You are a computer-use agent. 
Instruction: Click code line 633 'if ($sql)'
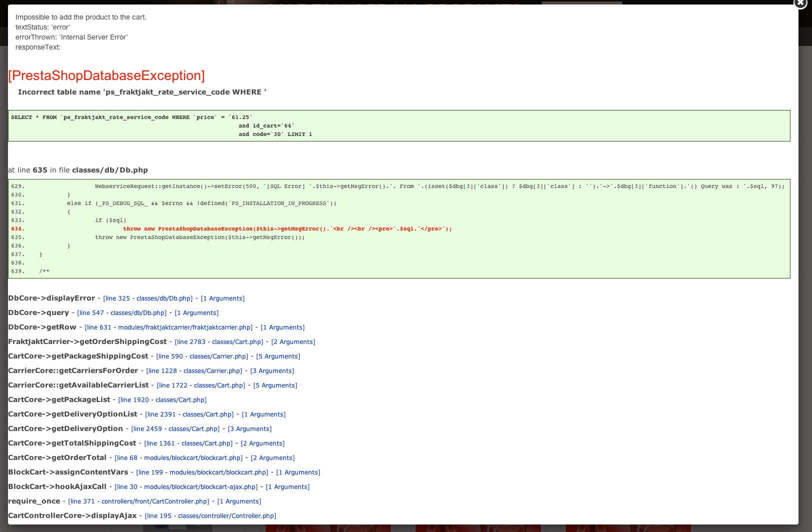(x=111, y=220)
